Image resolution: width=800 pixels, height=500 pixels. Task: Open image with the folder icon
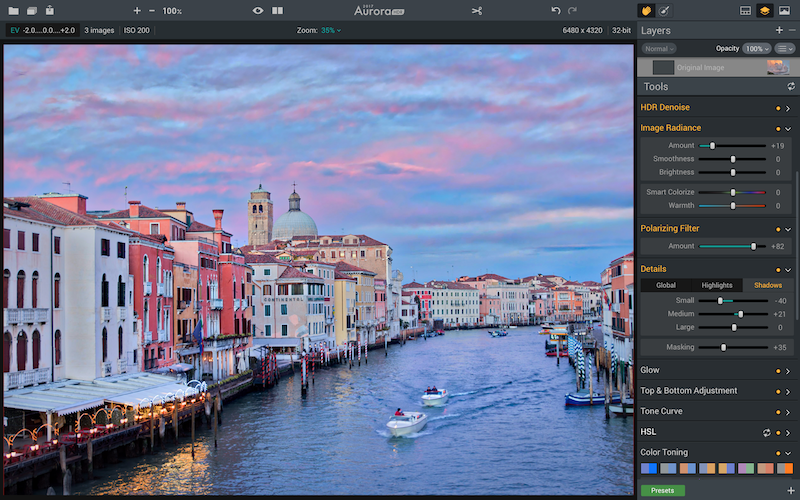pyautogui.click(x=14, y=11)
